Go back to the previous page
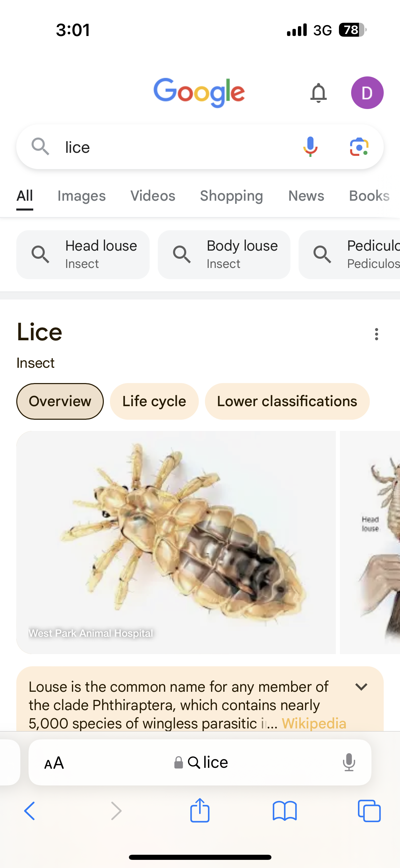 pyautogui.click(x=30, y=811)
